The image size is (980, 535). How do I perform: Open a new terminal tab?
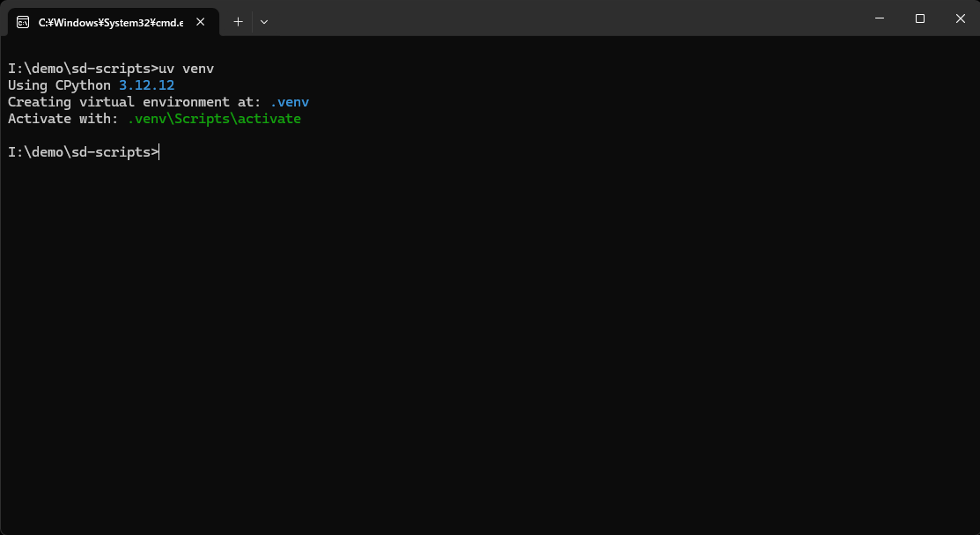click(x=238, y=22)
